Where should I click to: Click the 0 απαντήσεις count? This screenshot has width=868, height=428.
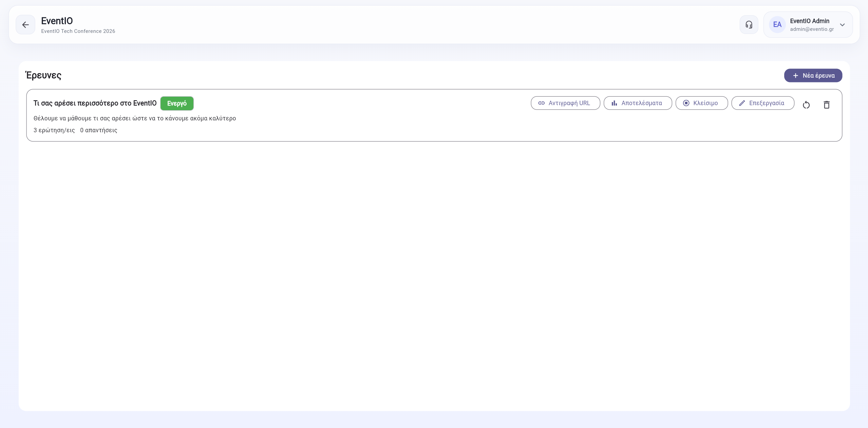[x=99, y=130]
